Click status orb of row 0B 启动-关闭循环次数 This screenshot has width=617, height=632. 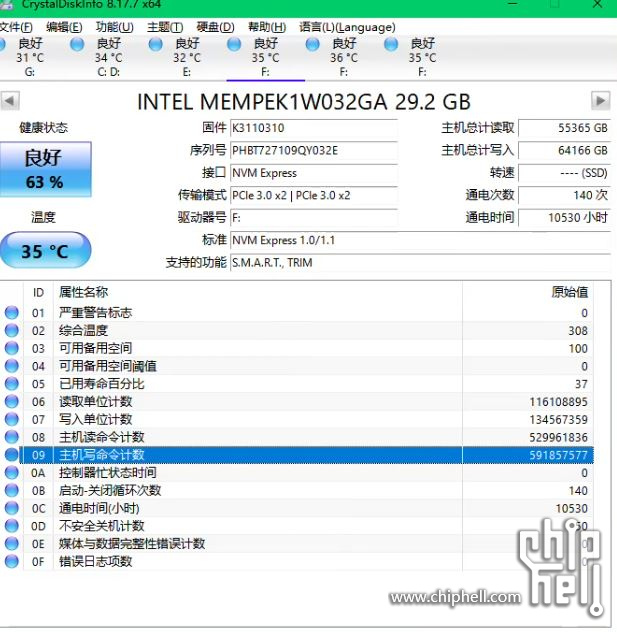point(11,491)
